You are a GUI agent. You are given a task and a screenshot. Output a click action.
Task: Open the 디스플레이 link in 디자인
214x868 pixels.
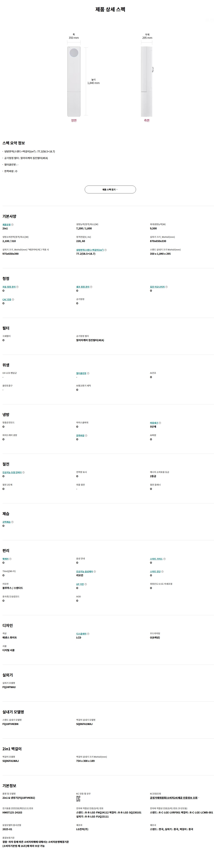point(81,634)
